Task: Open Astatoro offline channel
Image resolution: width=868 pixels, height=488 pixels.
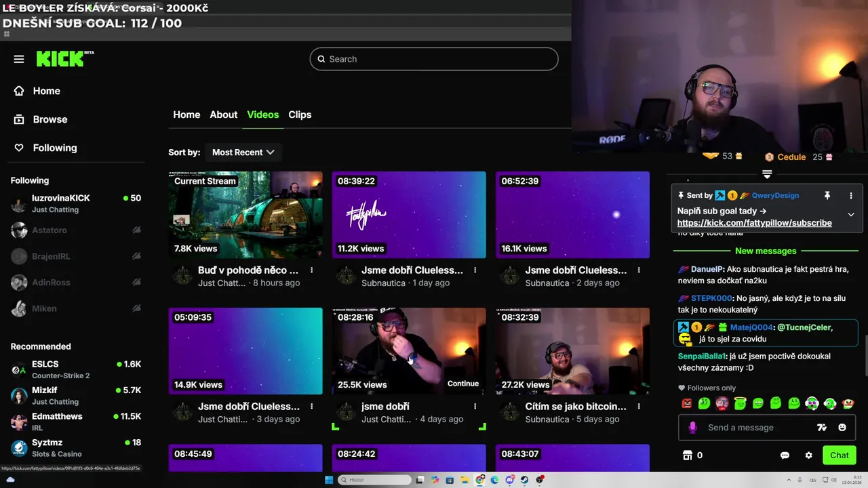Action: coord(76,230)
